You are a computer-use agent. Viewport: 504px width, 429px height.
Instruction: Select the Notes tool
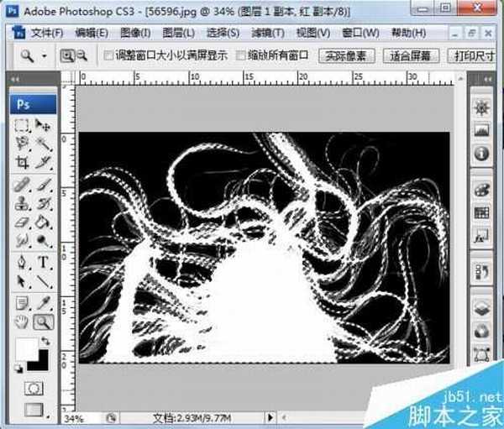tap(22, 303)
